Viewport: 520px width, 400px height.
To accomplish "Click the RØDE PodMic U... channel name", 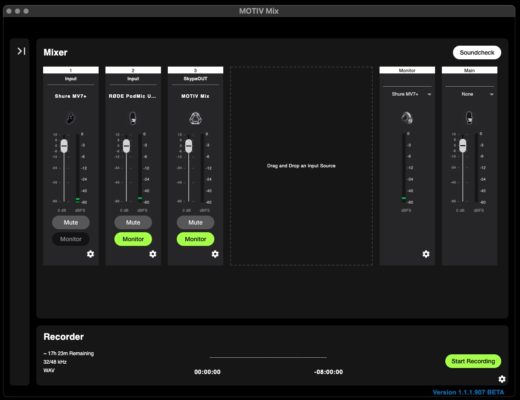I will click(x=132, y=96).
